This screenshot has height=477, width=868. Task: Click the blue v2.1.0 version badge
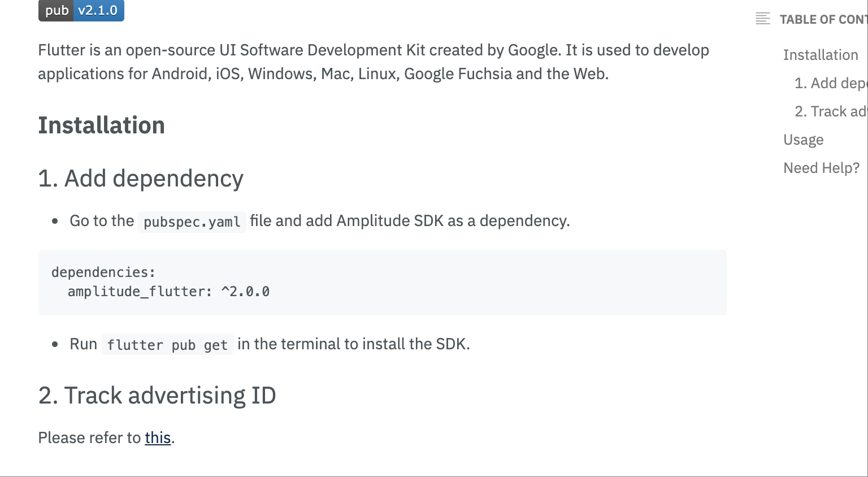[99, 10]
